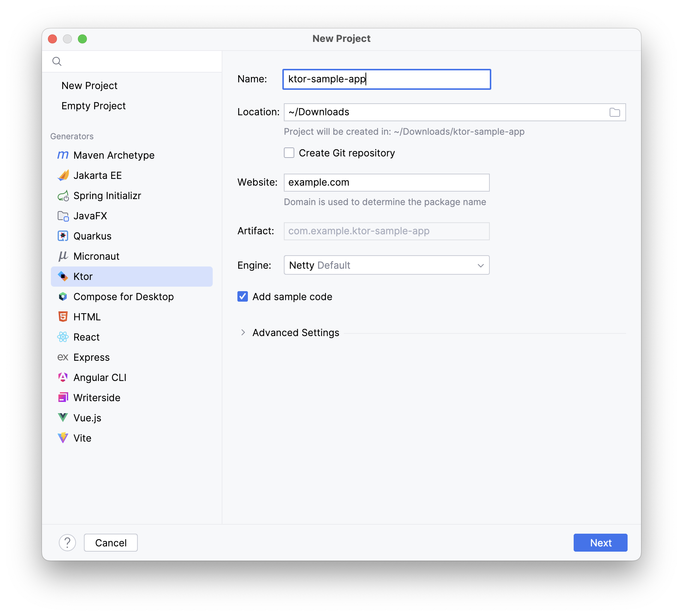Choose the Spring Initializr leaf icon
This screenshot has height=616, width=683.
click(x=63, y=196)
